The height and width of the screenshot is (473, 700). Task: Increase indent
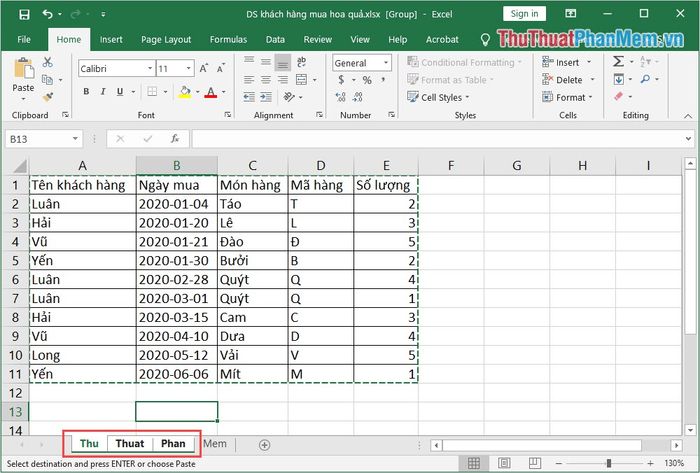click(x=266, y=97)
